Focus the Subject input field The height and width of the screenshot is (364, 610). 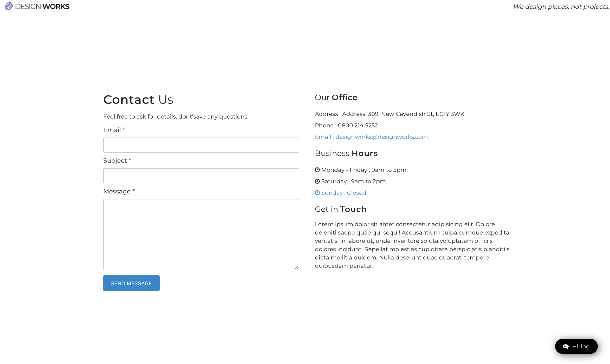pos(201,176)
